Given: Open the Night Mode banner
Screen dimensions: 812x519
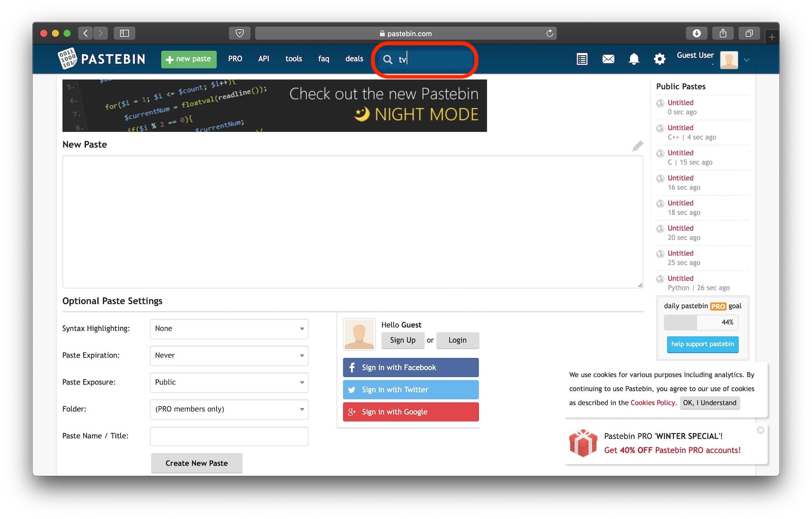Looking at the screenshot, I should (275, 106).
